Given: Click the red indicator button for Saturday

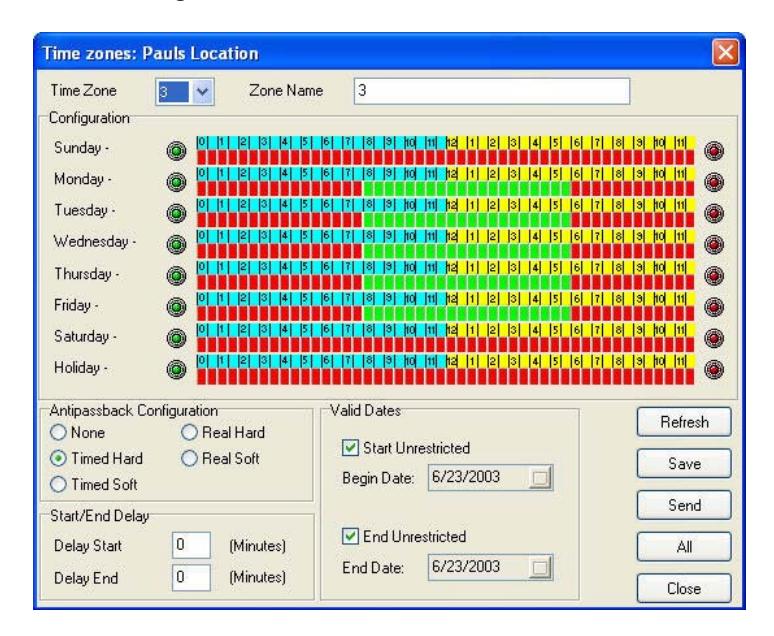Looking at the screenshot, I should [x=714, y=338].
